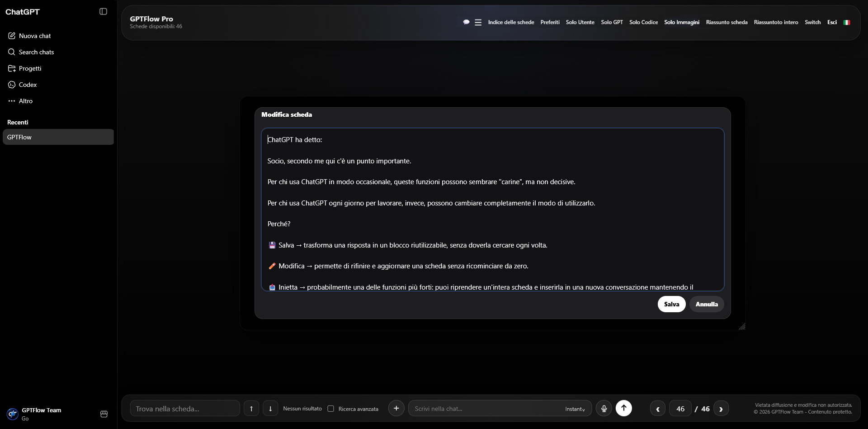The image size is (868, 429).
Task: Click the 'Recenti' section label
Action: (18, 122)
